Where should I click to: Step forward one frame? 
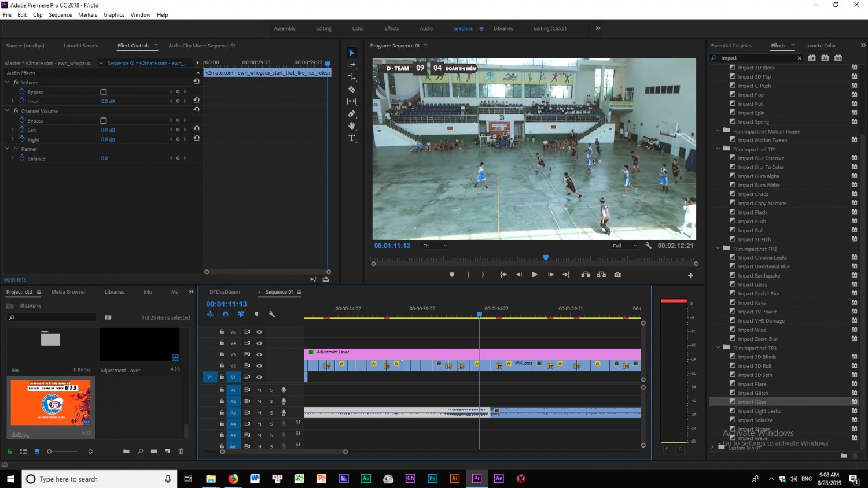pyautogui.click(x=550, y=275)
